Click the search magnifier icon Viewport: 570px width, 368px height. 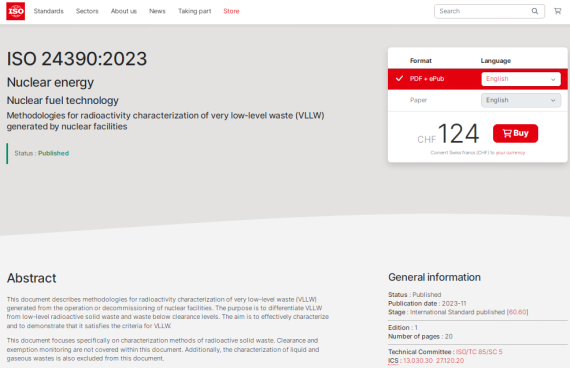pyautogui.click(x=535, y=11)
